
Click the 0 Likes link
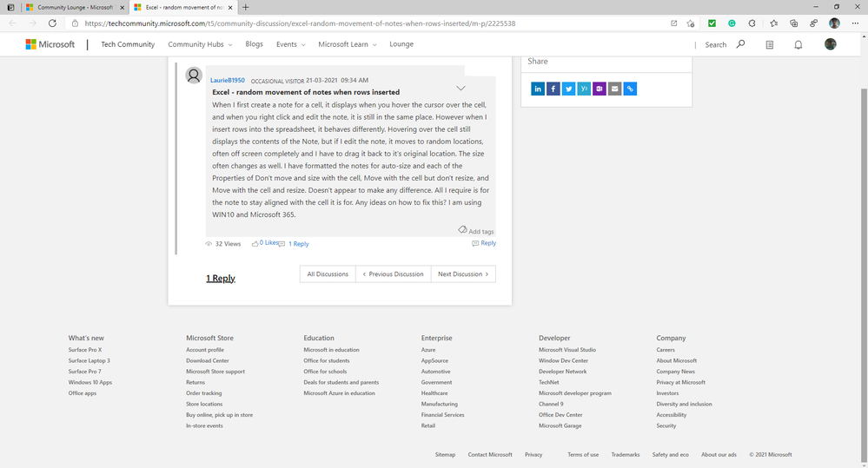pyautogui.click(x=269, y=243)
